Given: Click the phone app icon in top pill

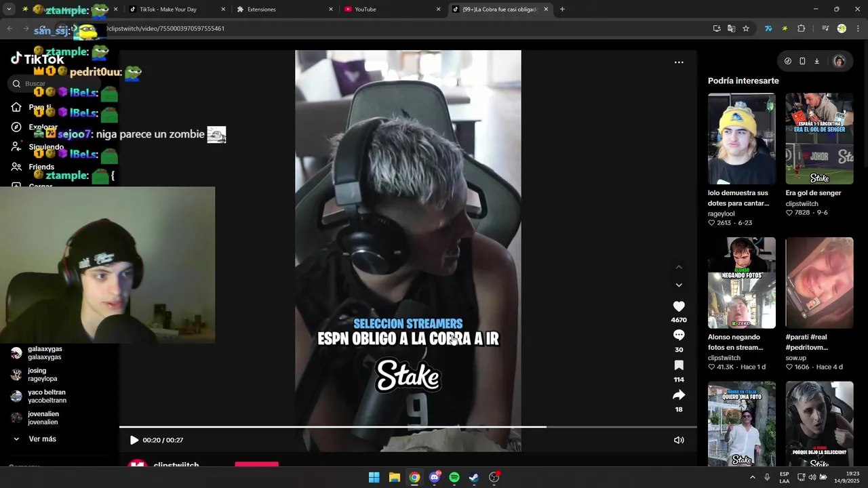Looking at the screenshot, I should [802, 61].
